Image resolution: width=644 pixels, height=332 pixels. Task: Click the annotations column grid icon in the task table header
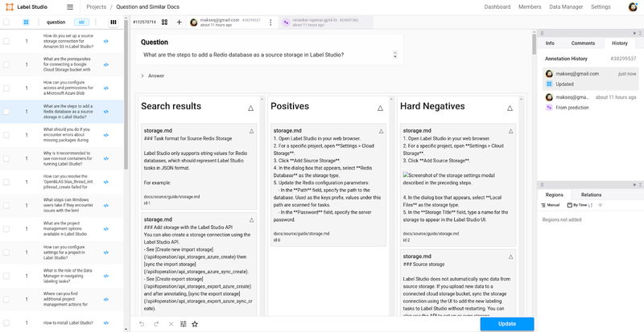26,23
